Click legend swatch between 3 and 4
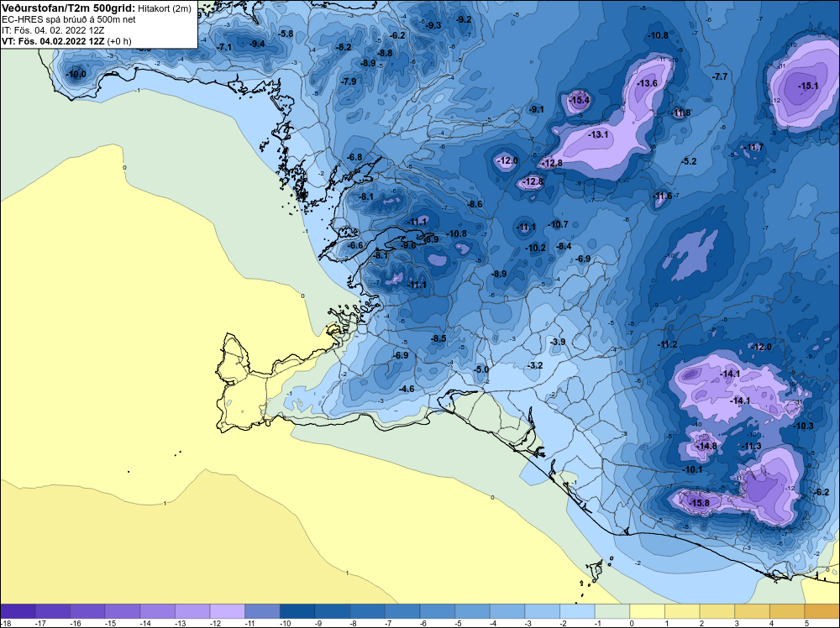840x628 pixels. pyautogui.click(x=752, y=611)
